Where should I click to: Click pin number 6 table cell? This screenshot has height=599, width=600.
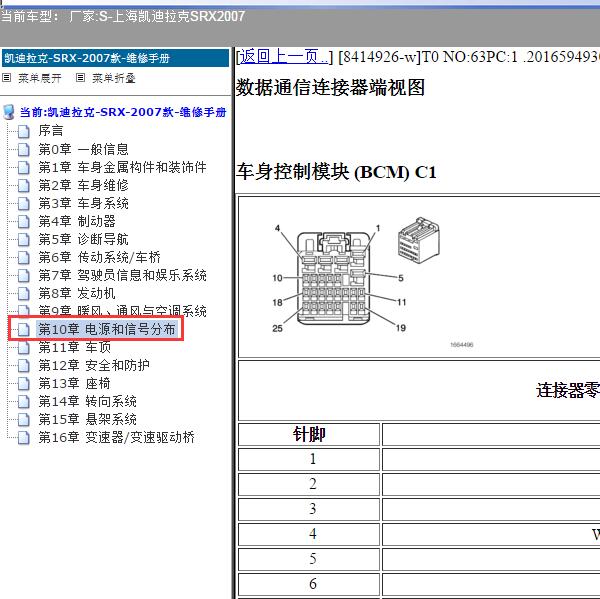(x=309, y=584)
